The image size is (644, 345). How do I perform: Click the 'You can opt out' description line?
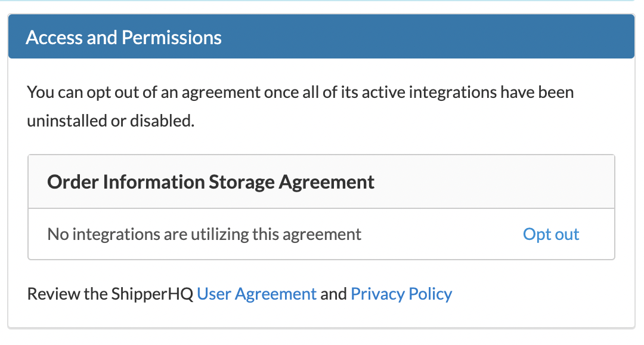(x=300, y=93)
